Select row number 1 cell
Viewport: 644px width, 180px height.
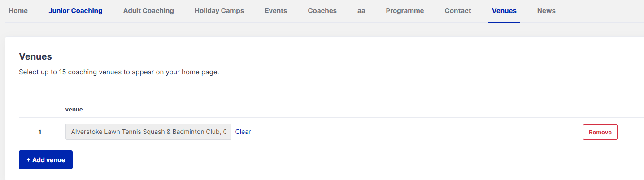(39, 132)
